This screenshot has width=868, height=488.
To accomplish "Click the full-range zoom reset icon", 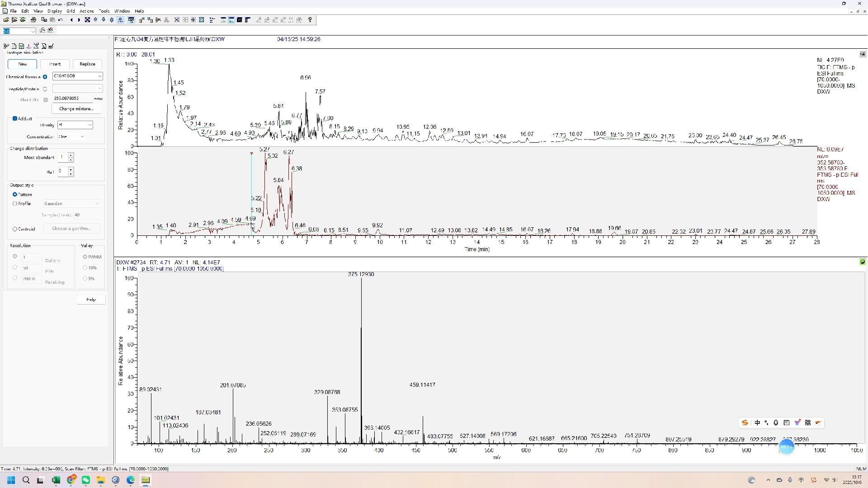I will 87,20.
